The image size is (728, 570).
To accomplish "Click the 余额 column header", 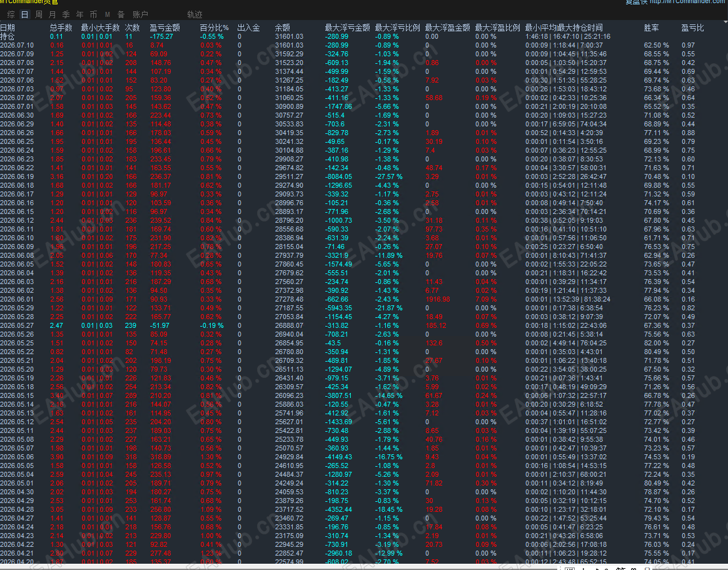I will tap(282, 28).
